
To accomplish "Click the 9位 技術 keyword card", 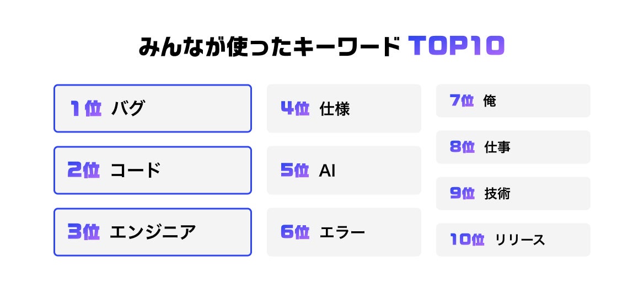I will tap(513, 193).
